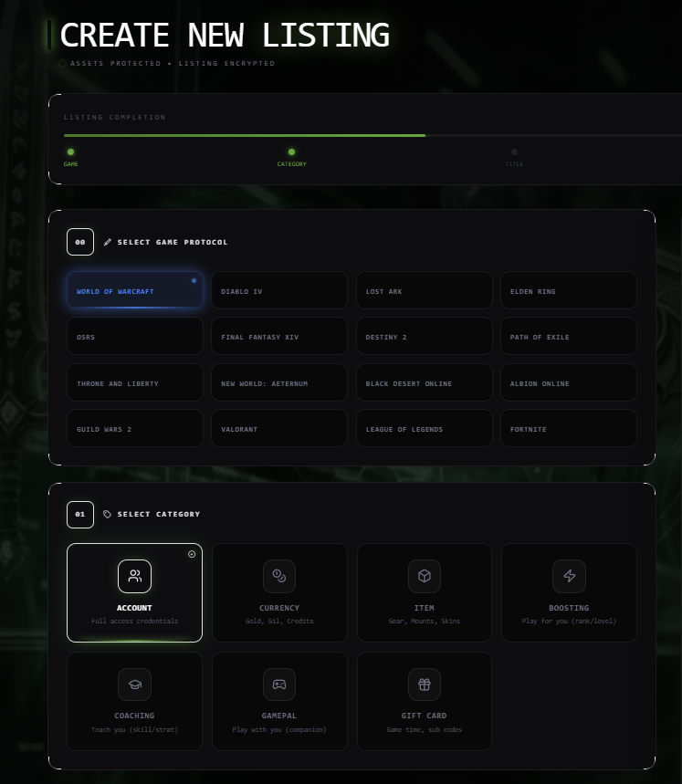
Task: Jump to Title step in progress
Action: pyautogui.click(x=514, y=157)
